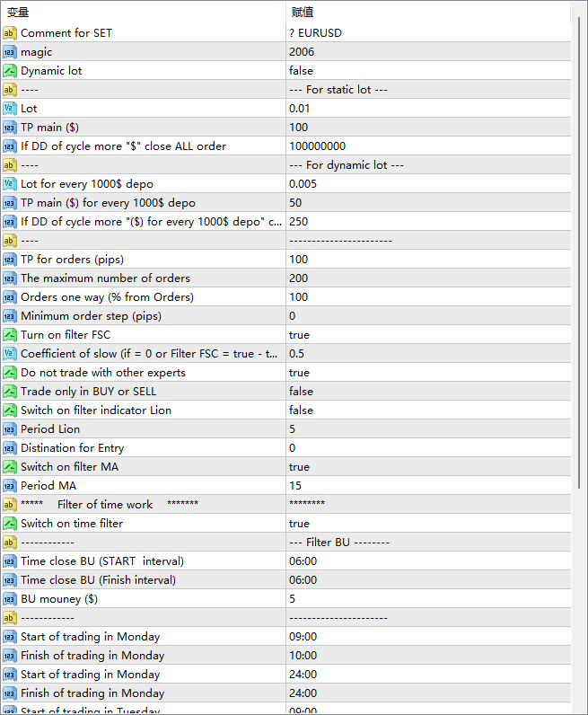Screen dimensions: 588x715
Task: Click the 'Switch on filter MA' variable name
Action: coord(69,467)
